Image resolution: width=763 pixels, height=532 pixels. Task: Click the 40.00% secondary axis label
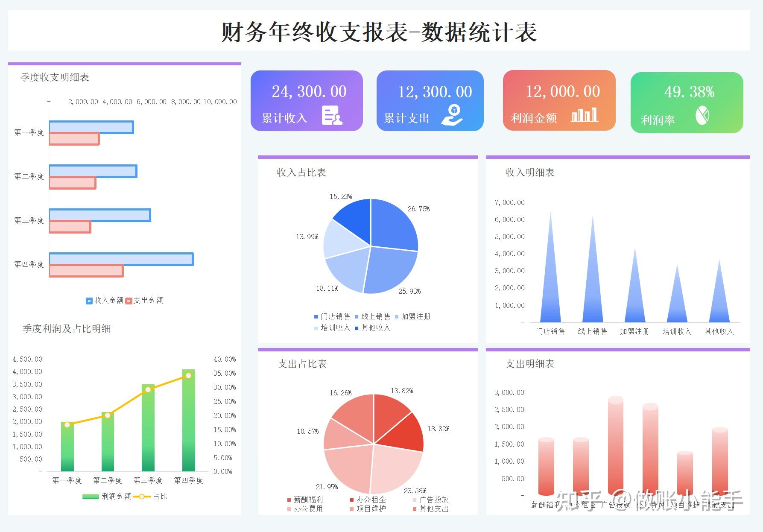coord(225,360)
